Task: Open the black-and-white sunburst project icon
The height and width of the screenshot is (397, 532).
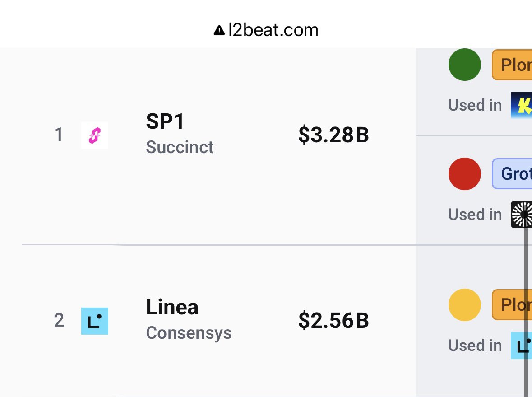Action: pos(522,214)
